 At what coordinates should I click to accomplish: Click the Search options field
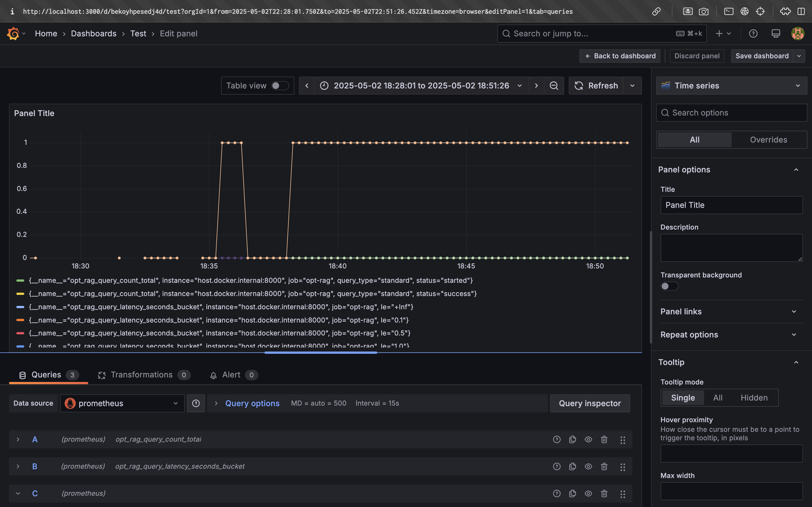pos(731,113)
